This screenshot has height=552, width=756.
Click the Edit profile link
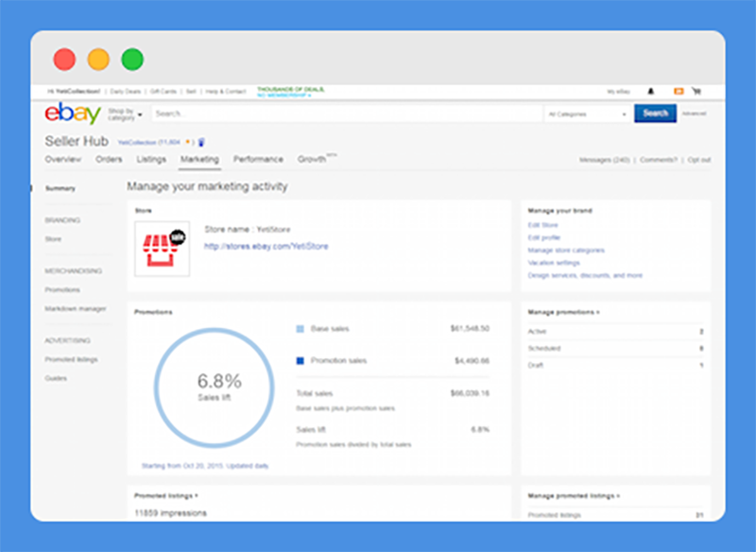coord(544,237)
